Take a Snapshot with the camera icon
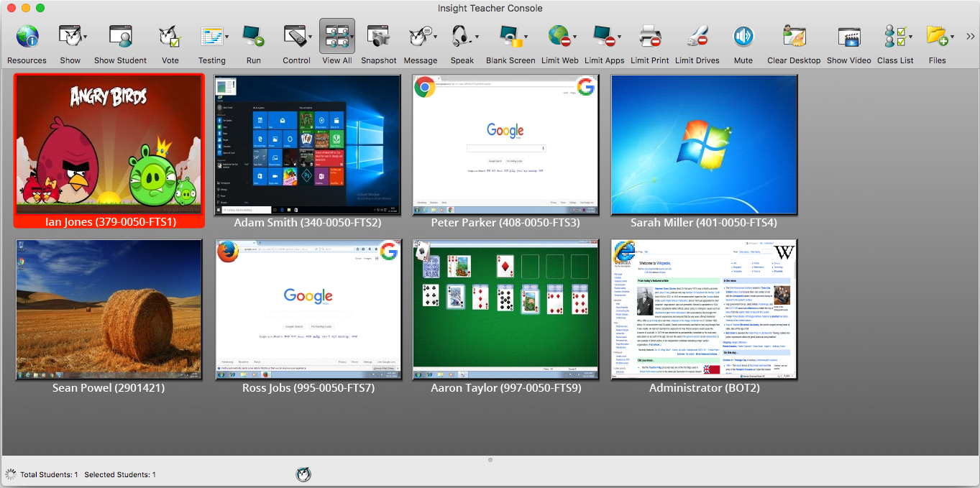This screenshot has width=980, height=488. (x=378, y=36)
